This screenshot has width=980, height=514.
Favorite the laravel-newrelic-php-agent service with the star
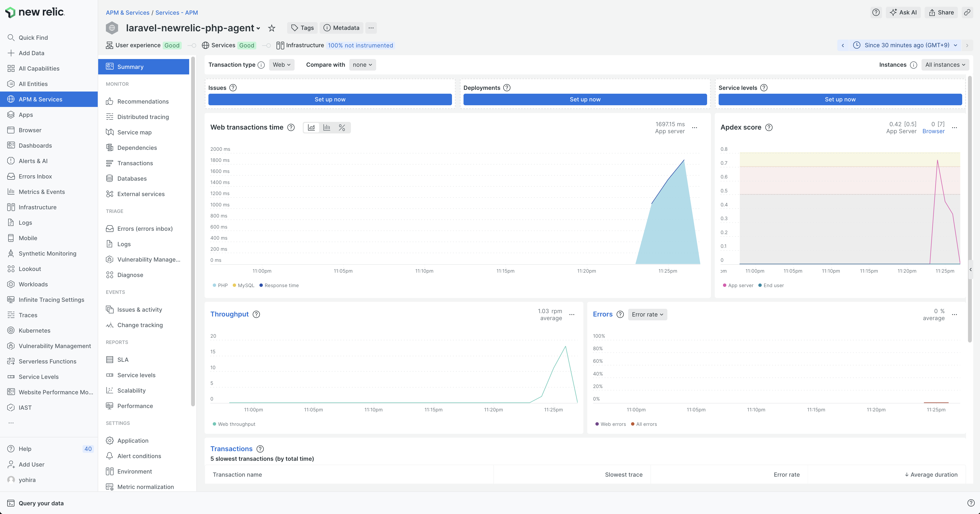(272, 28)
